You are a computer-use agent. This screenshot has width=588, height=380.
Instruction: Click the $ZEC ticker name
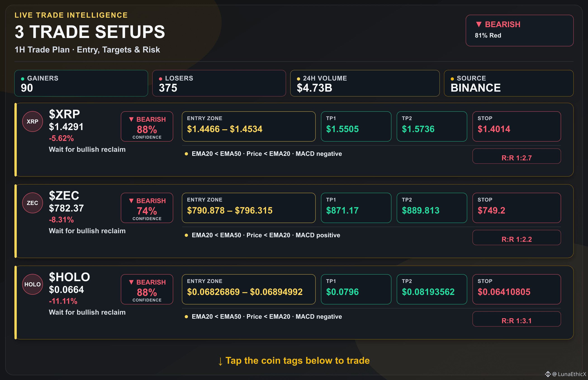coord(64,196)
